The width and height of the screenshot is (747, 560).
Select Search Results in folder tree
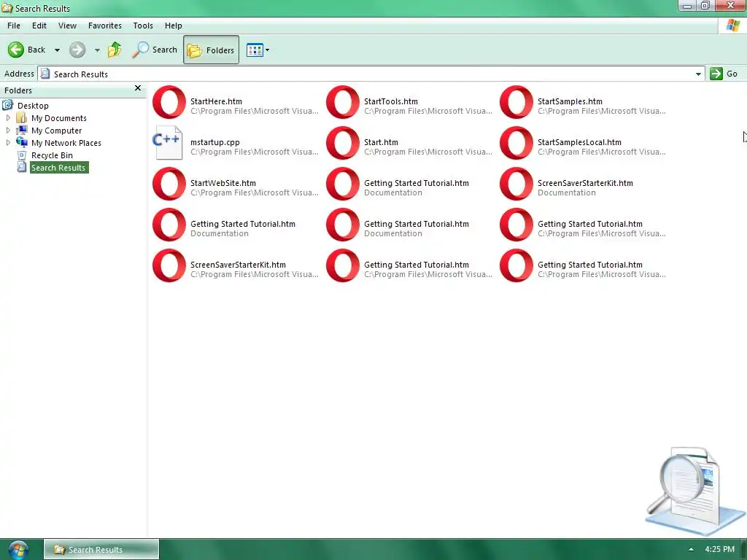click(58, 168)
